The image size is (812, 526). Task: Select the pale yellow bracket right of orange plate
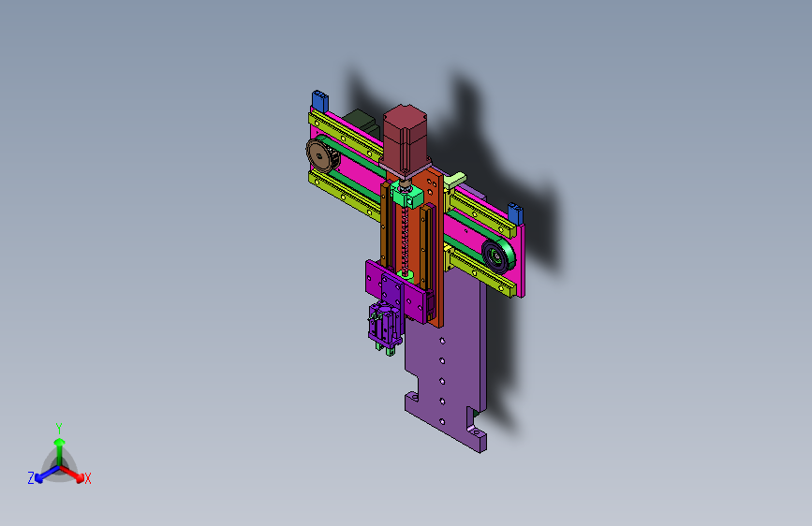tap(454, 180)
